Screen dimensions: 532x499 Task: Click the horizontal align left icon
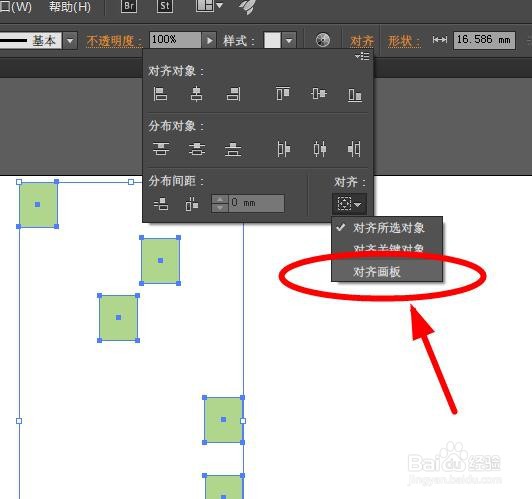160,94
